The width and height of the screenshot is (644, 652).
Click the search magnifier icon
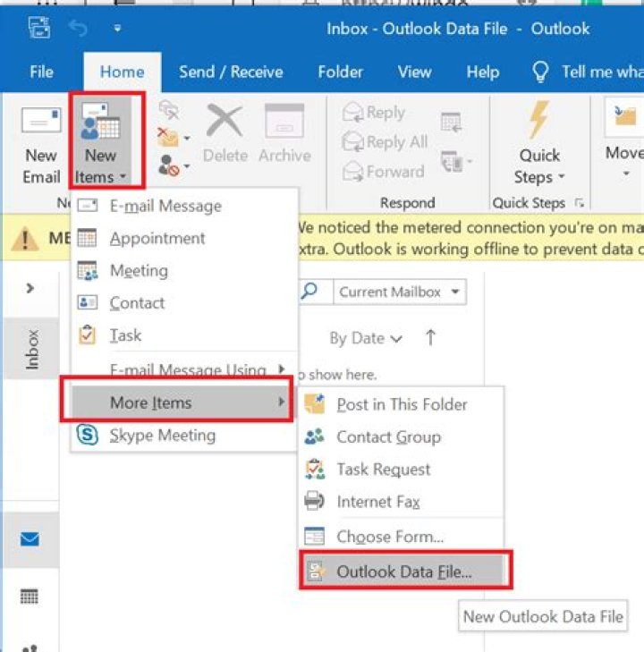(x=309, y=291)
